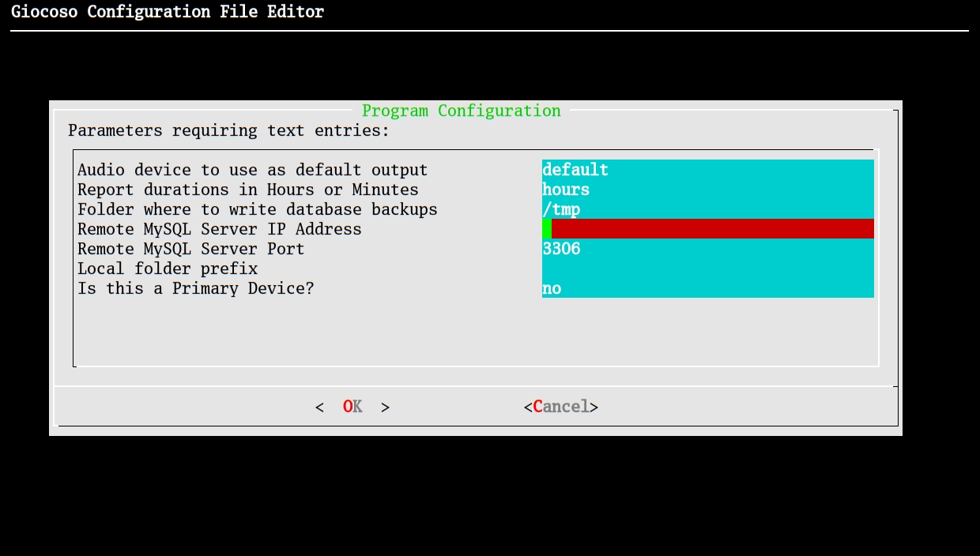Click the "Folder where to write database backups" label

point(257,209)
